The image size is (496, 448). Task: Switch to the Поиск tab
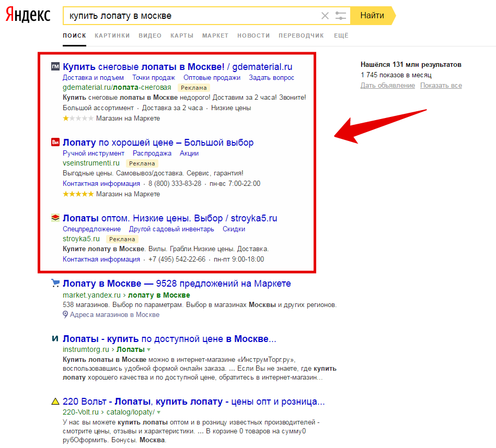(x=74, y=36)
